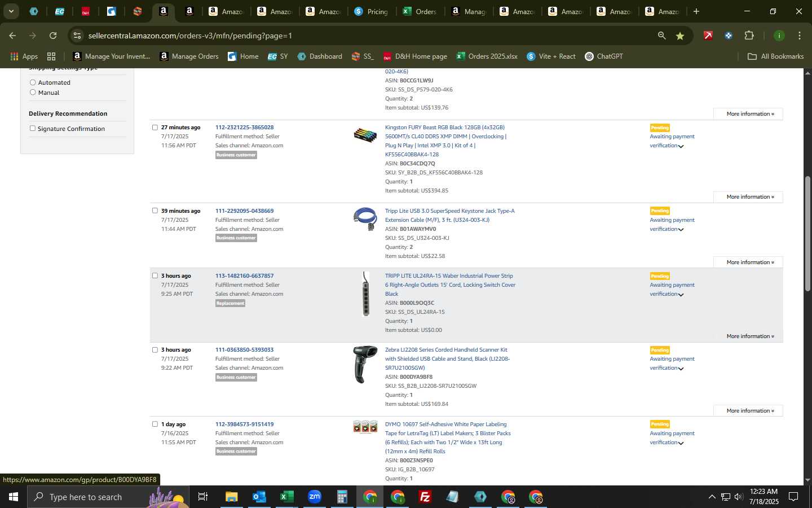Click the Windows search box
Screen dimensions: 812x508
coord(107,497)
